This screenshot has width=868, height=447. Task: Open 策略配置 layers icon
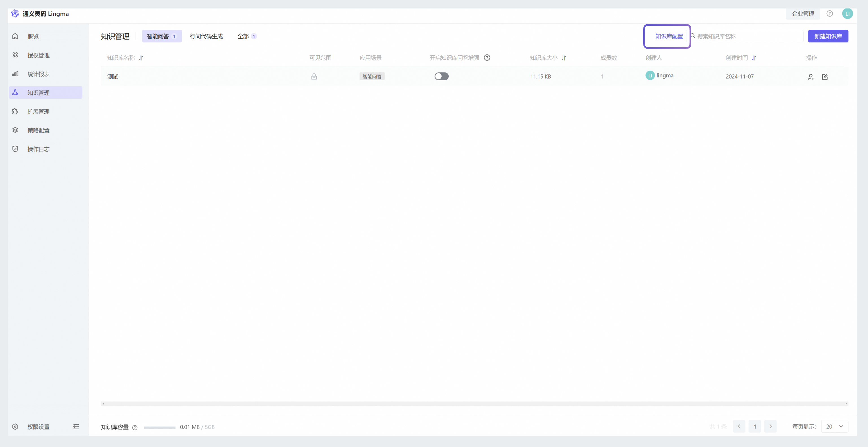click(15, 130)
